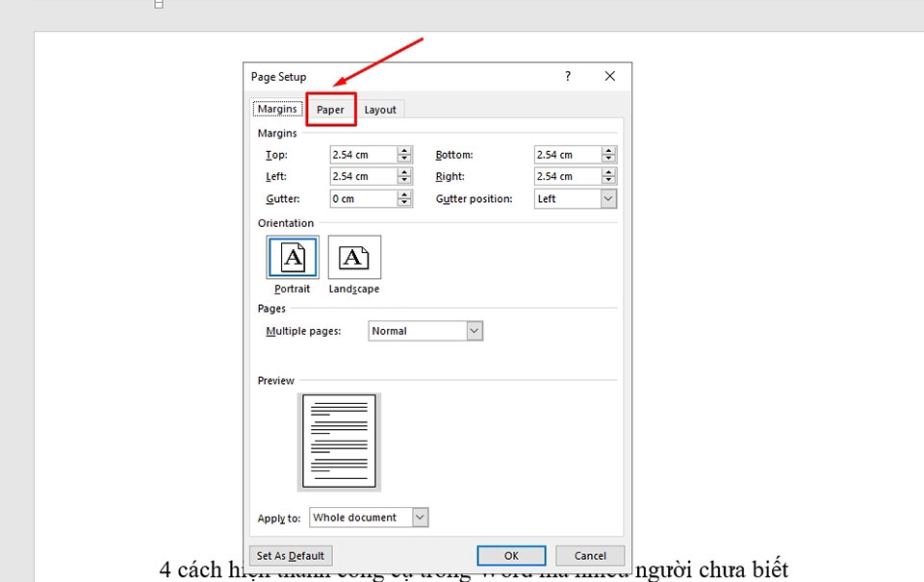The image size is (924, 582).
Task: Click inside the Gutter field
Action: 363,198
